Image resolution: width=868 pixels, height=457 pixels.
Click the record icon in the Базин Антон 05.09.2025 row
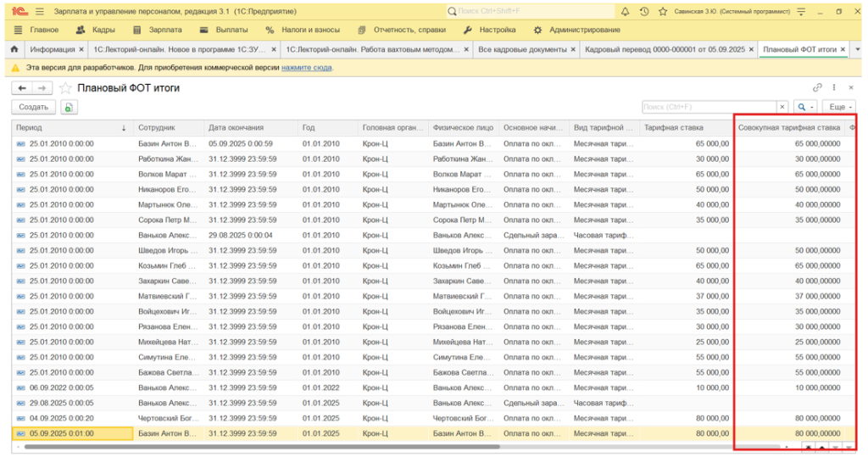click(21, 434)
